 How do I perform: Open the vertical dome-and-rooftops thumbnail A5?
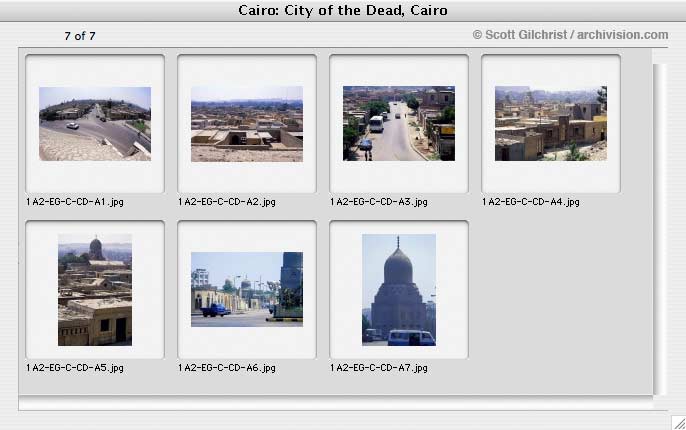(95, 290)
